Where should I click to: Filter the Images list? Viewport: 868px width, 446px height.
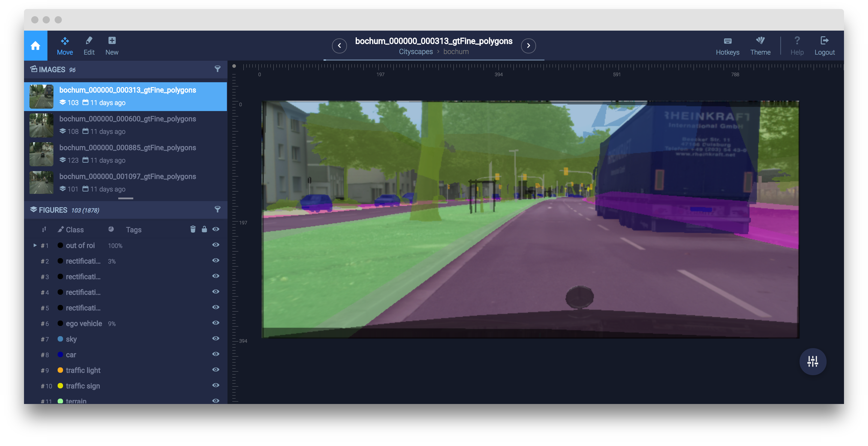click(218, 69)
